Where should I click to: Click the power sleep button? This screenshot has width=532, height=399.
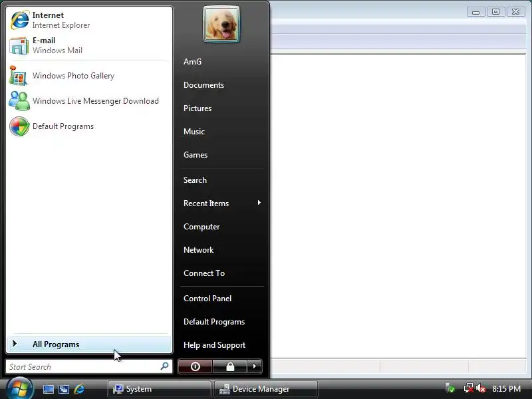195,366
